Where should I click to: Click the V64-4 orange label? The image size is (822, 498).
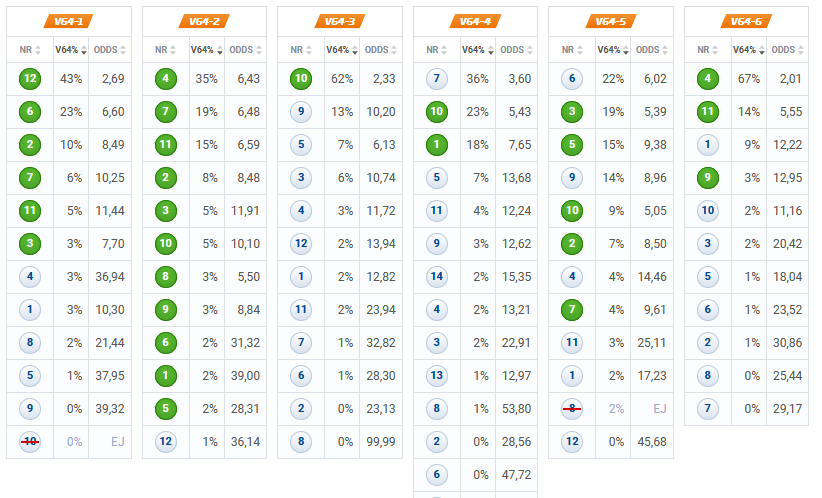point(475,21)
